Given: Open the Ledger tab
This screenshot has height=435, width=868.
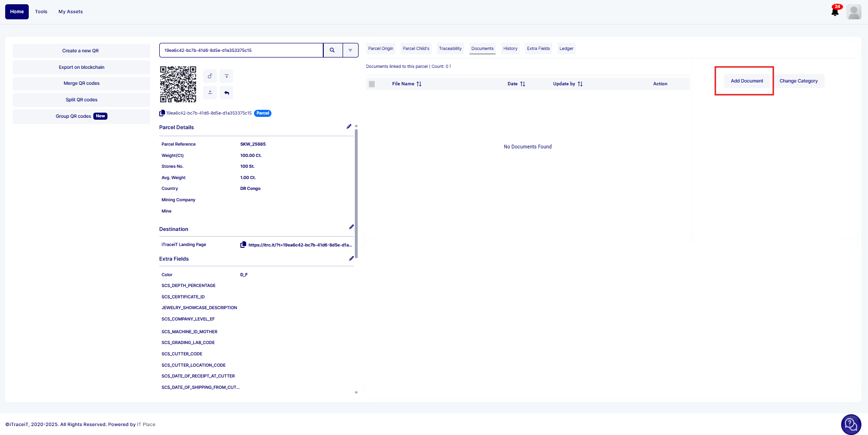Looking at the screenshot, I should pyautogui.click(x=566, y=49).
